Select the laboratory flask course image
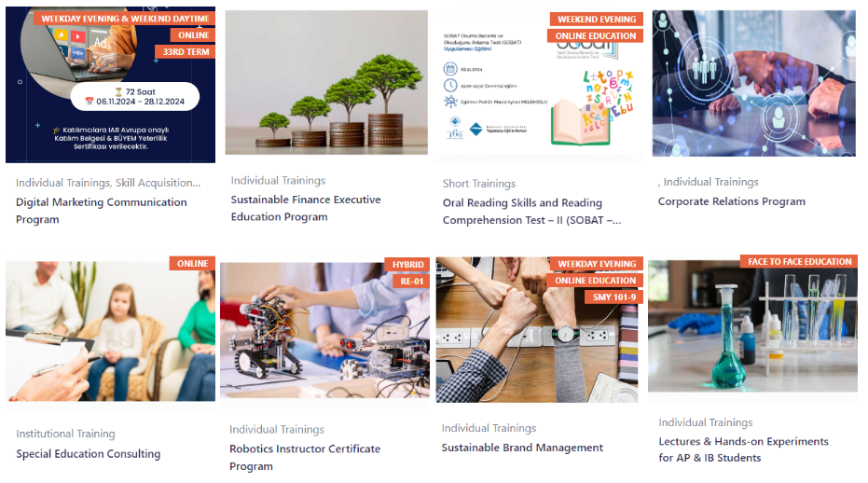The height and width of the screenshot is (483, 868). point(752,326)
